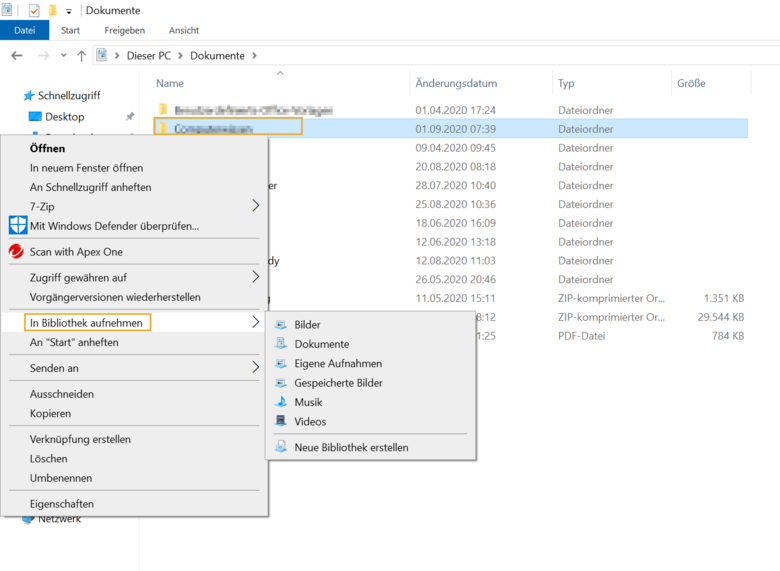This screenshot has height=571, width=780.
Task: Click the Bilder library icon in submenu
Action: click(281, 325)
